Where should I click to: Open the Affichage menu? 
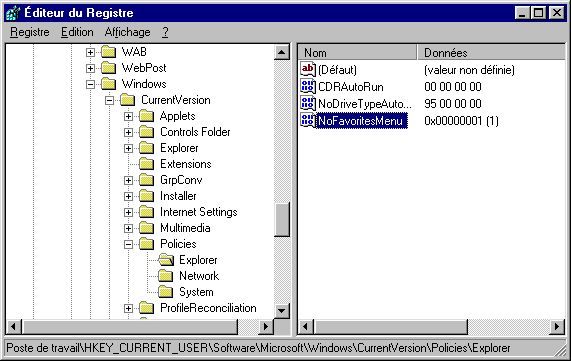pos(127,32)
